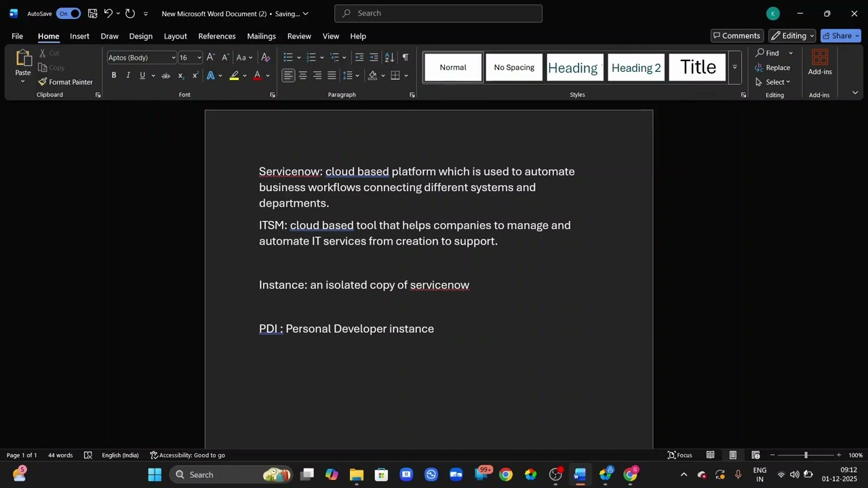Click Focus mode button
Screen dimensions: 868x488
[679, 455]
